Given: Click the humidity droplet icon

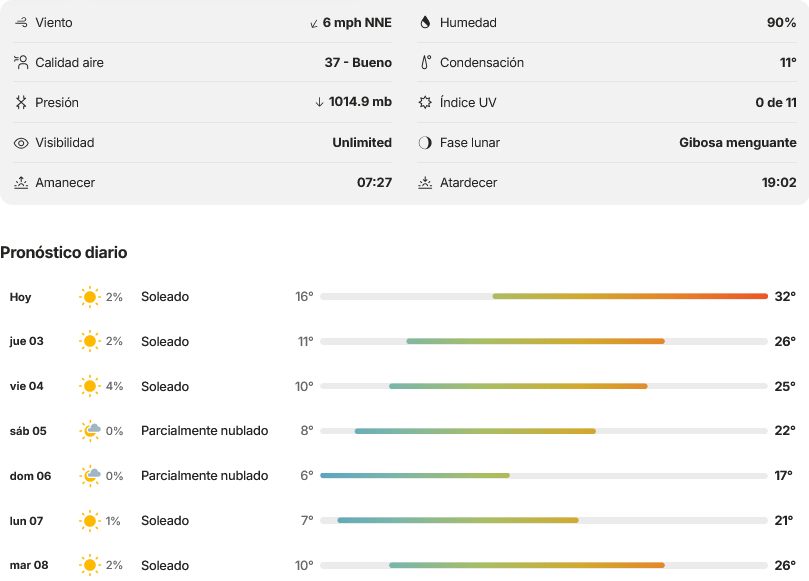Looking at the screenshot, I should click(x=425, y=22).
